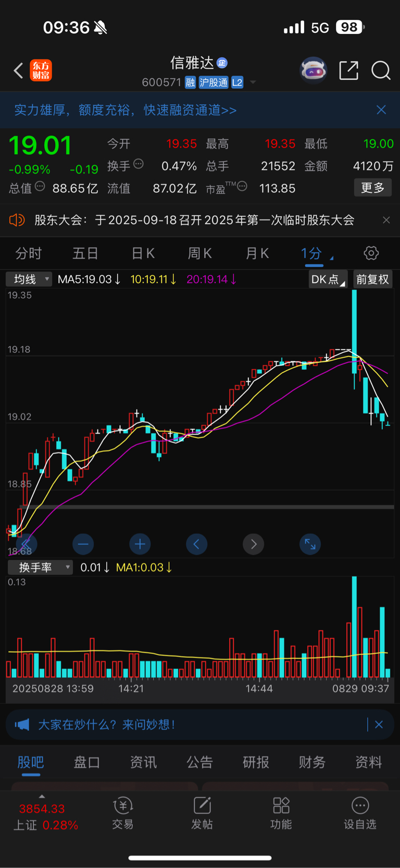Tap the back arrow icon
This screenshot has width=400, height=868.
click(x=19, y=70)
